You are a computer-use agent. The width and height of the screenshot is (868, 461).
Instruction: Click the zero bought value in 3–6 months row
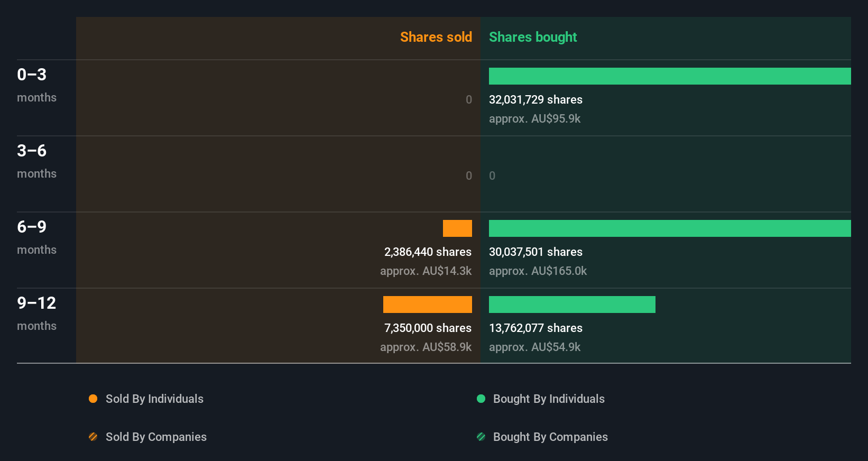pyautogui.click(x=492, y=176)
